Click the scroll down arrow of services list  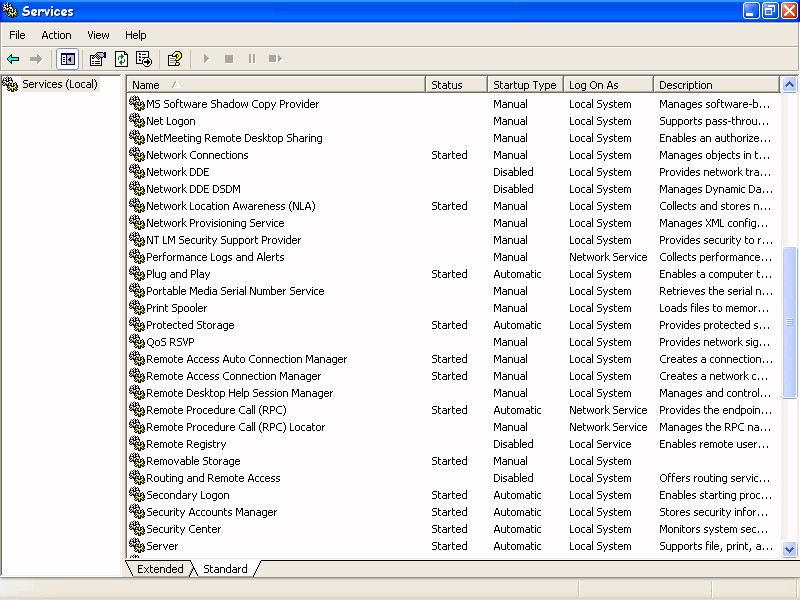coord(789,550)
